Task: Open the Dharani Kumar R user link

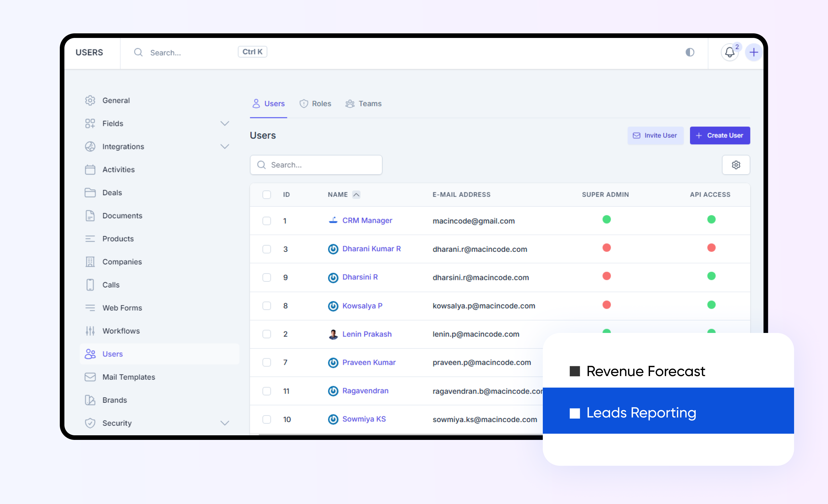Action: point(371,249)
